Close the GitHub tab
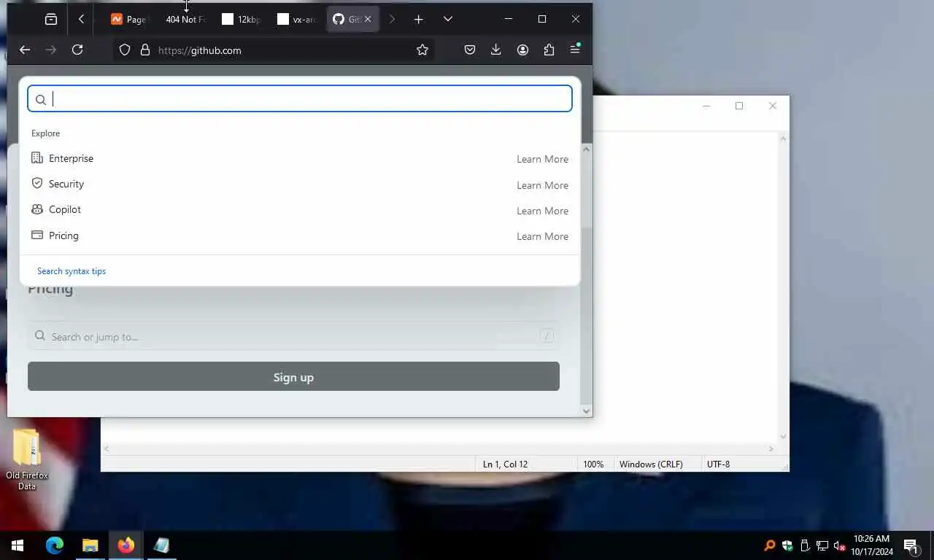 (368, 20)
